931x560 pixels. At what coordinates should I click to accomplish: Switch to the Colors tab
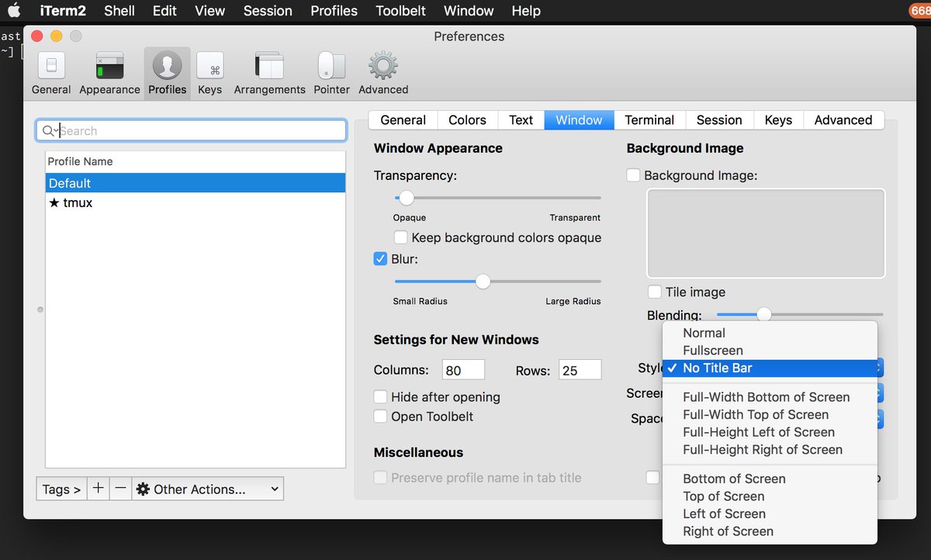point(467,120)
